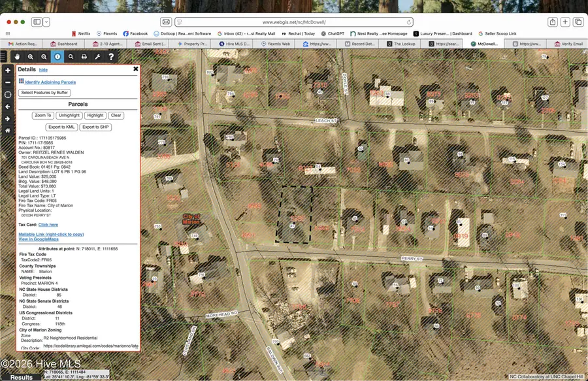Screen dimensions: 588x381
Task: Click the previous extent back arrow icon
Action: (7, 107)
